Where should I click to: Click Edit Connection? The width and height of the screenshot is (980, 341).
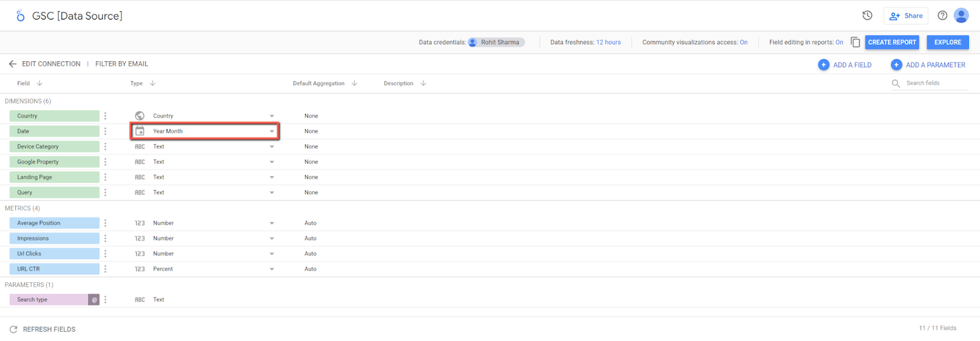[x=51, y=64]
